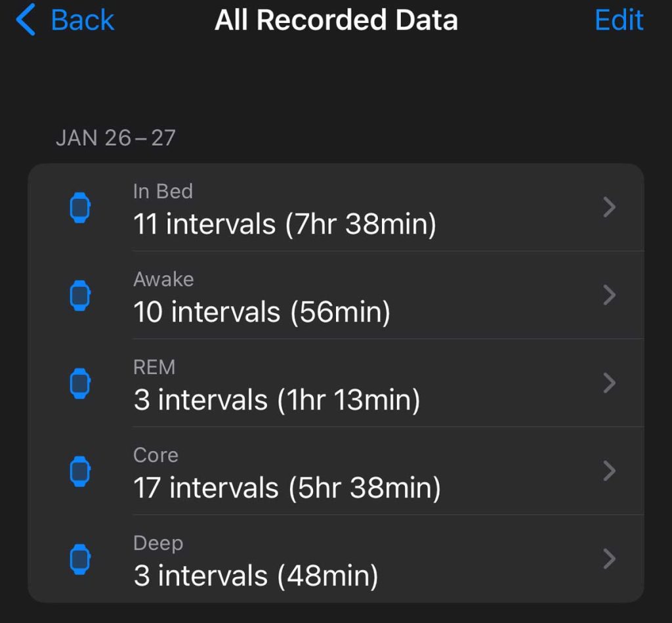Expand Awake row disclosure chevron

tap(610, 295)
